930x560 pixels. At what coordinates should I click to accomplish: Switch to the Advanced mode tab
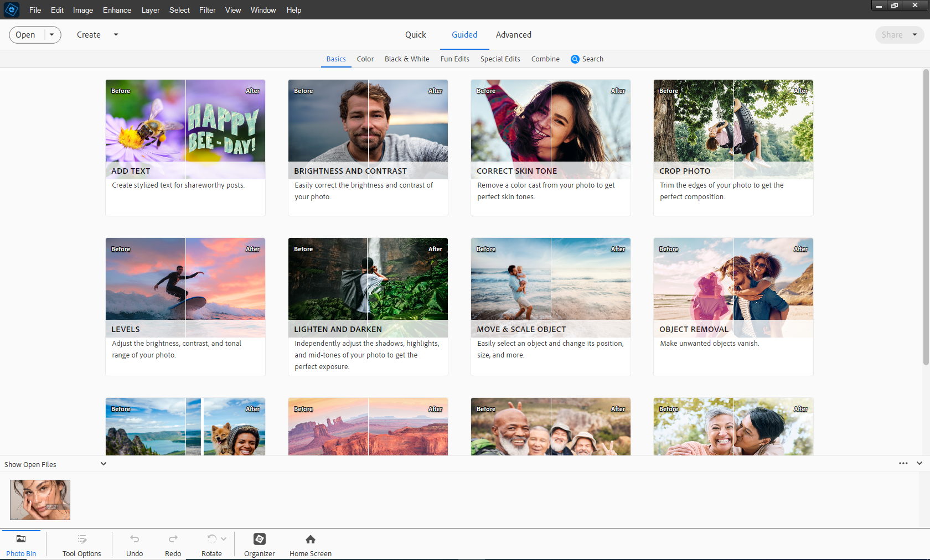point(513,34)
